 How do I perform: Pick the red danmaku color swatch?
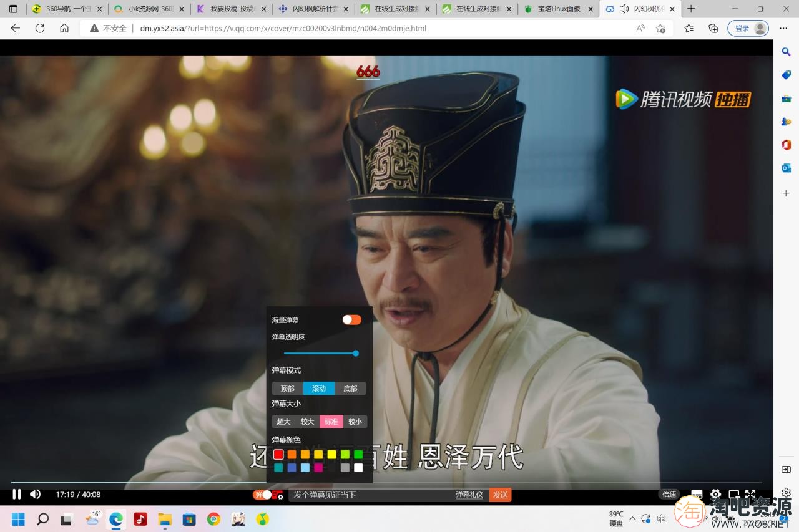[x=278, y=454]
